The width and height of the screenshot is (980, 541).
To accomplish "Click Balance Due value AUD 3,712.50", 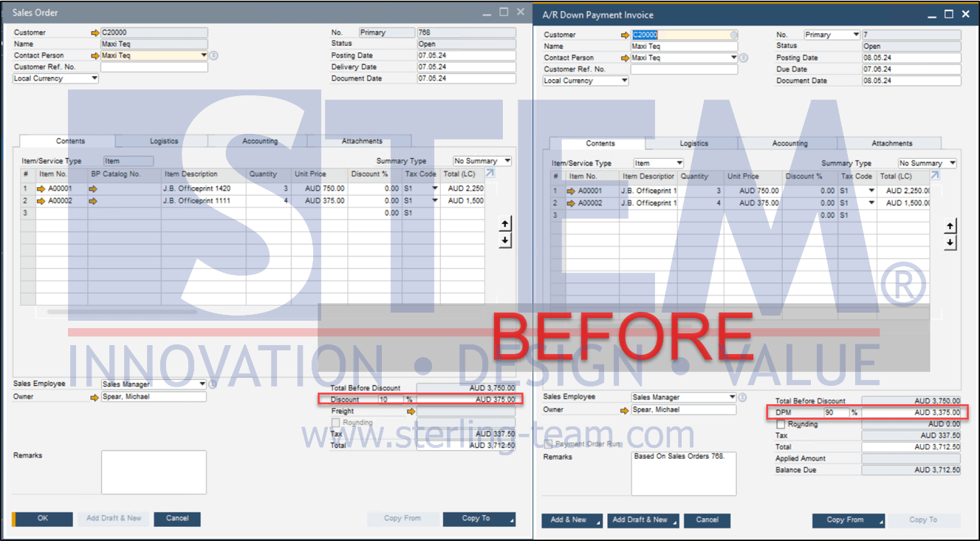I will click(x=911, y=470).
